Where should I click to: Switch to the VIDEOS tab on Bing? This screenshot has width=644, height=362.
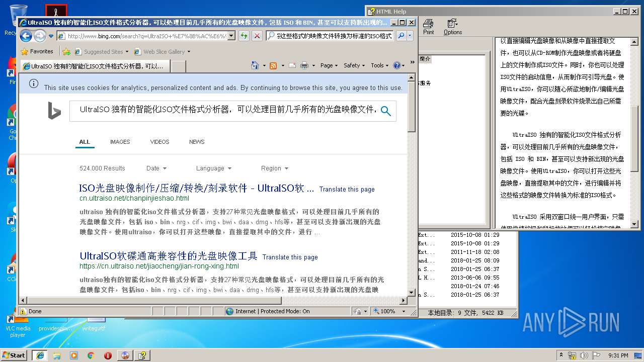pos(159,142)
